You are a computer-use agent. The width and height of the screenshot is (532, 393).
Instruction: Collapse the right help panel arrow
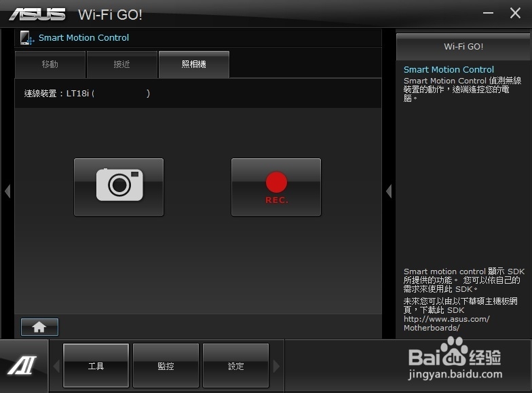click(x=389, y=191)
